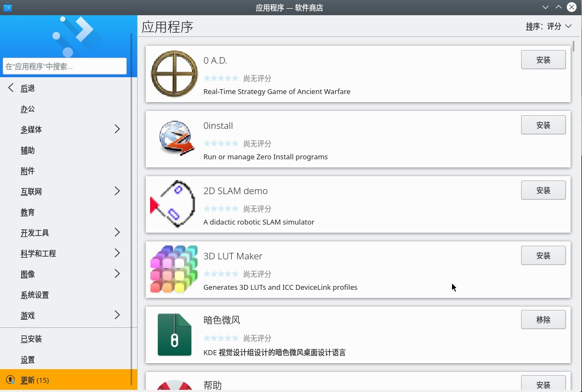This screenshot has height=392, width=582.
Task: Click the window minimize chevron in title bar
Action: 545,7
